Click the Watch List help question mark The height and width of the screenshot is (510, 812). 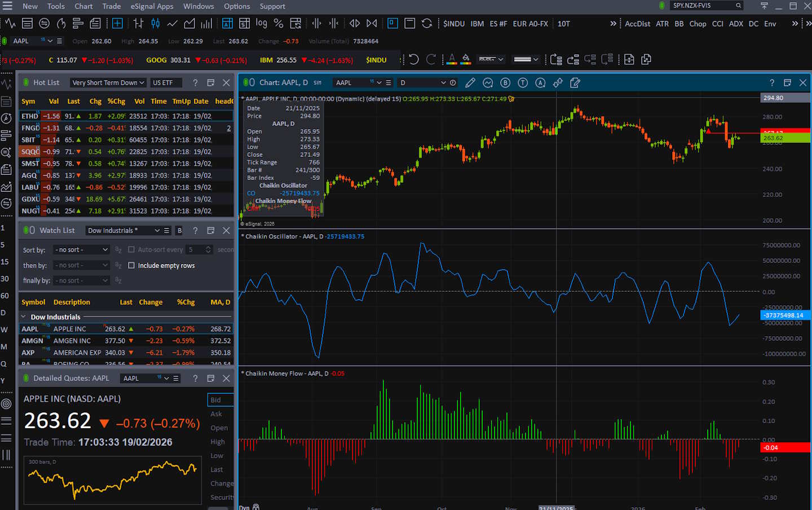(x=195, y=231)
